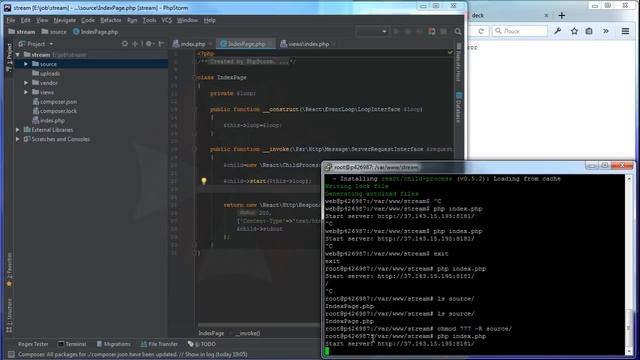The width and height of the screenshot is (640, 360).
Task: Expand External Libraries node
Action: pos(18,130)
